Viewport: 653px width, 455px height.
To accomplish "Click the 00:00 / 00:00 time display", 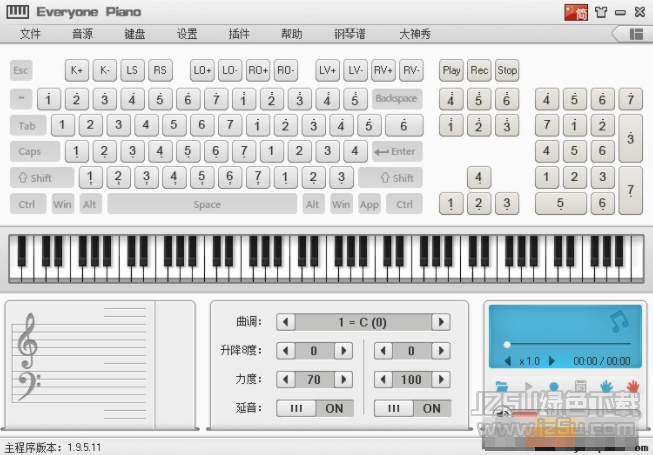I will coord(602,361).
